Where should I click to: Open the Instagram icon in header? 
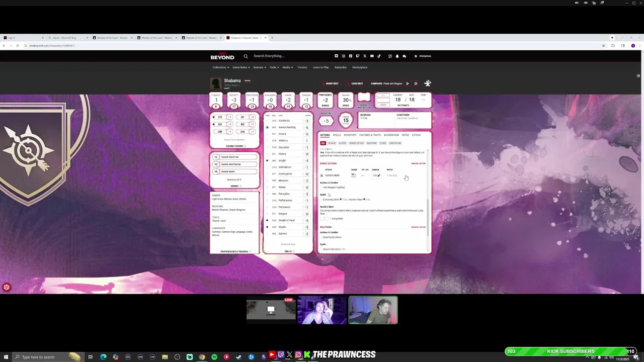(344, 56)
